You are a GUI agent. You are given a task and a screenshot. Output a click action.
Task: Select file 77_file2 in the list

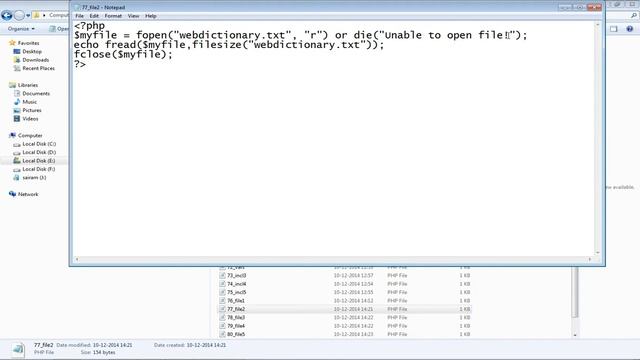click(x=236, y=309)
